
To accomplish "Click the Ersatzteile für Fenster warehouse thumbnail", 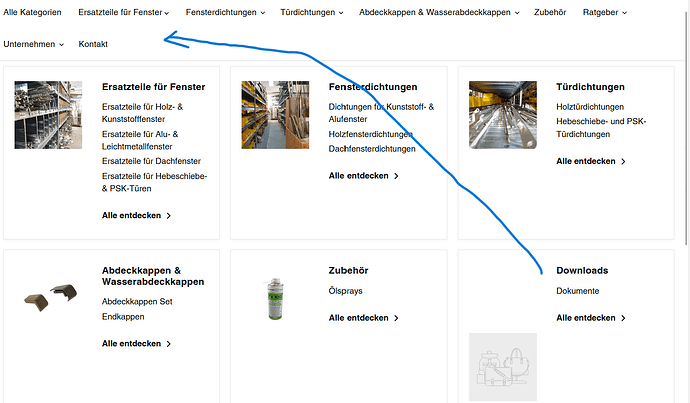I will click(48, 115).
